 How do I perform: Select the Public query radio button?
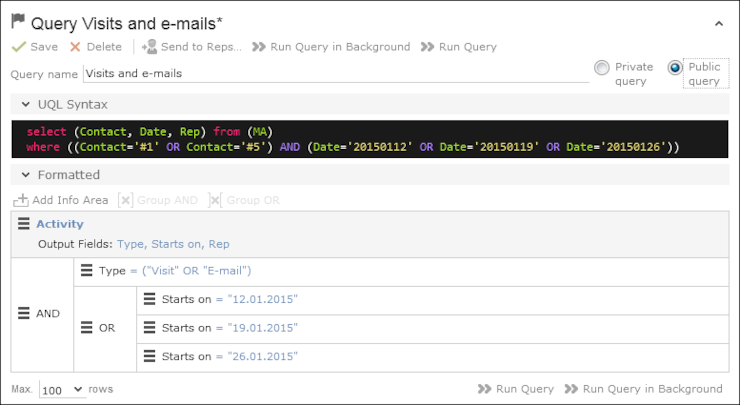[675, 68]
